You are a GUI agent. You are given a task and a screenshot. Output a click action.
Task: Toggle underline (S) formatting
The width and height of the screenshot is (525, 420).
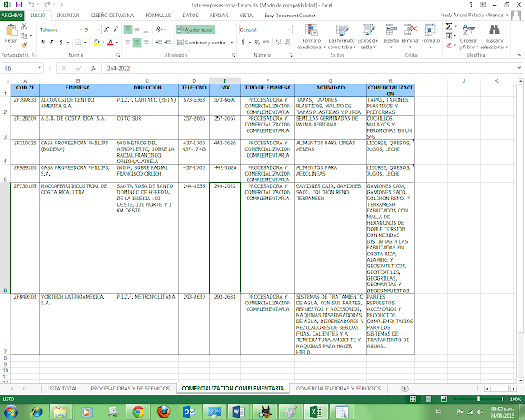click(x=61, y=42)
